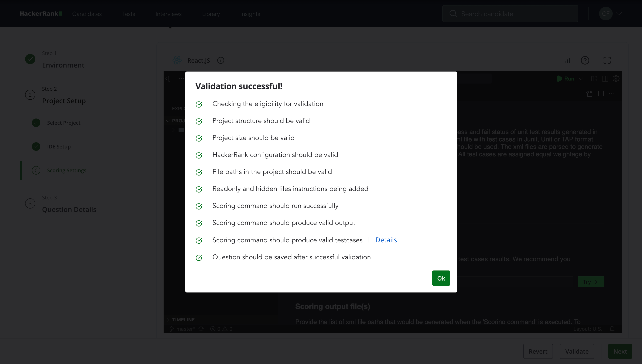This screenshot has height=364, width=642.
Task: Click the Validate button
Action: point(577,351)
